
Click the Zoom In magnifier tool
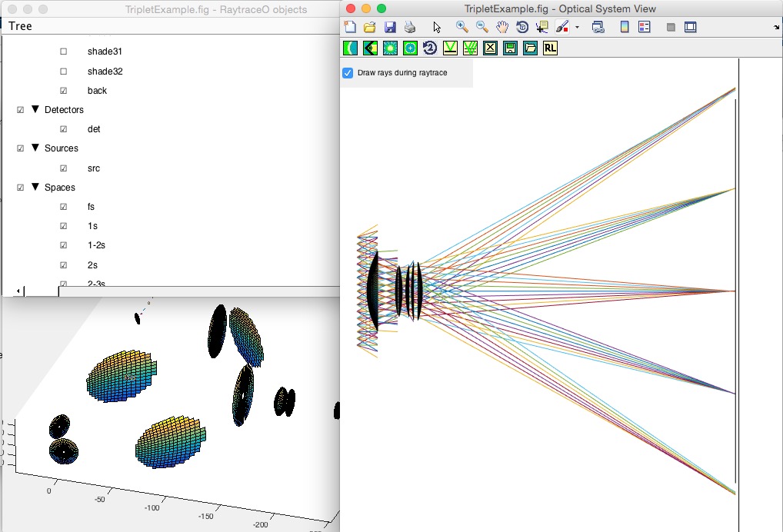[x=462, y=27]
